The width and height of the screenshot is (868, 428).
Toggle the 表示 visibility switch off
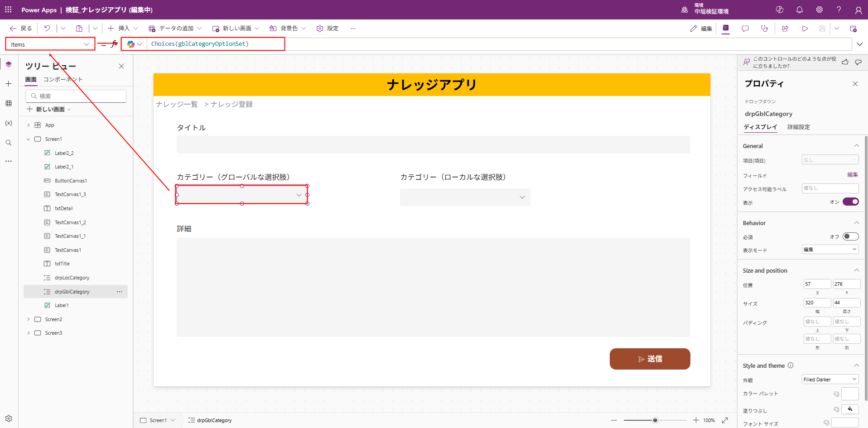850,202
